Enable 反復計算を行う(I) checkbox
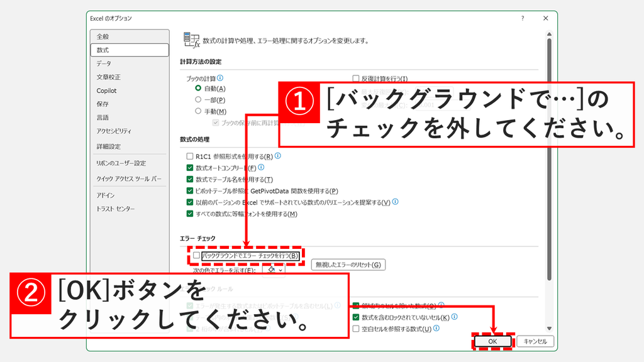 (356, 79)
